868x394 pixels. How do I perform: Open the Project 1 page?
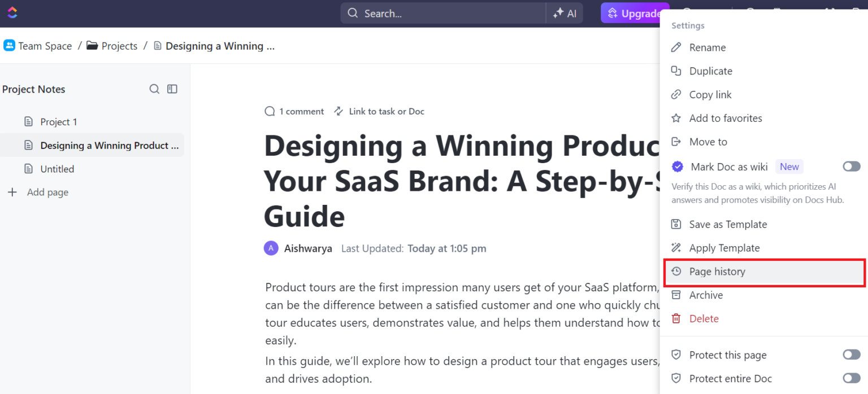(58, 122)
